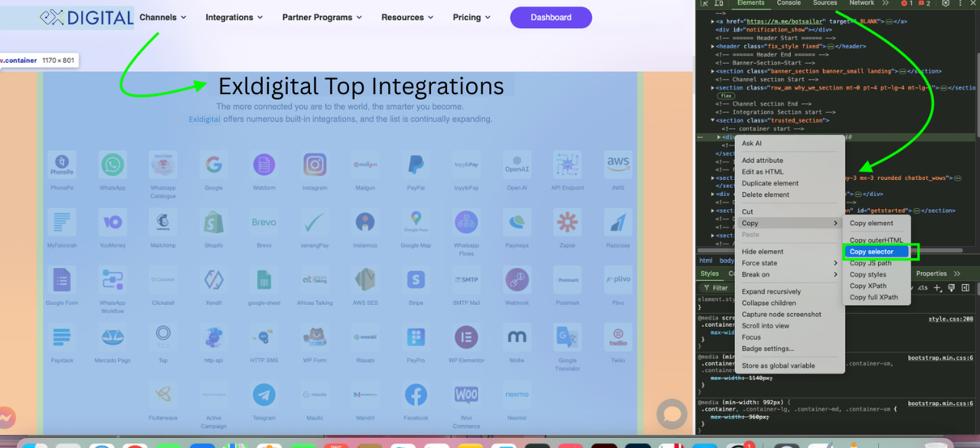The image size is (980, 448).
Task: Open the Channels dropdown menu
Action: point(163,17)
